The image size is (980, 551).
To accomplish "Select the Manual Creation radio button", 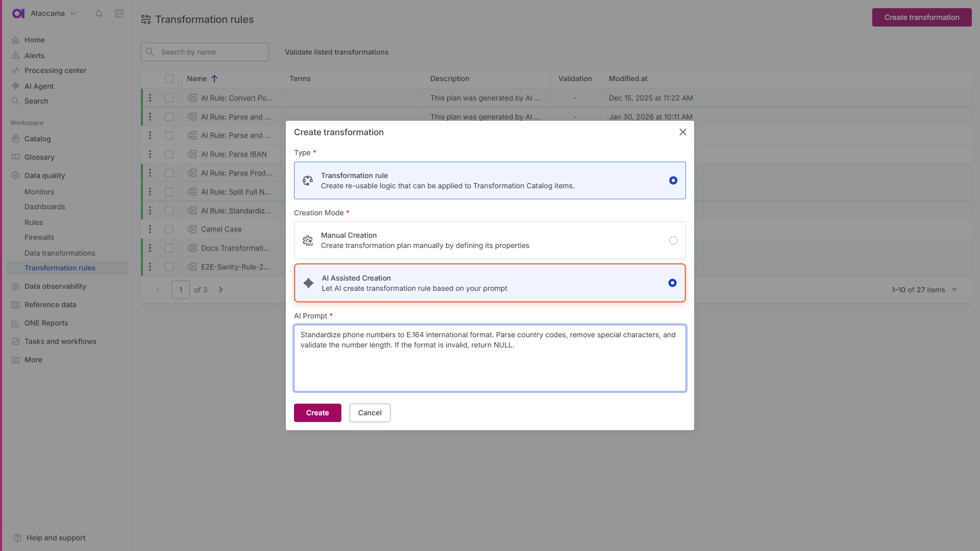I will 673,240.
